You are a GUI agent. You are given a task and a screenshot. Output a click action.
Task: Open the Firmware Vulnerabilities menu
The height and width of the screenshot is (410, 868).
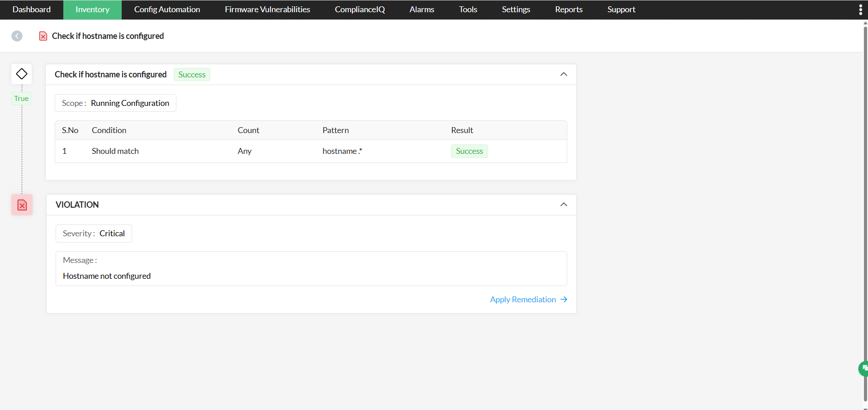tap(267, 9)
